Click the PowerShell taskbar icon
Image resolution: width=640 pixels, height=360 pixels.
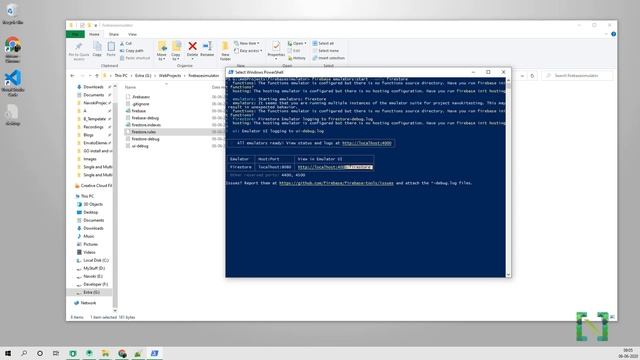(154, 353)
